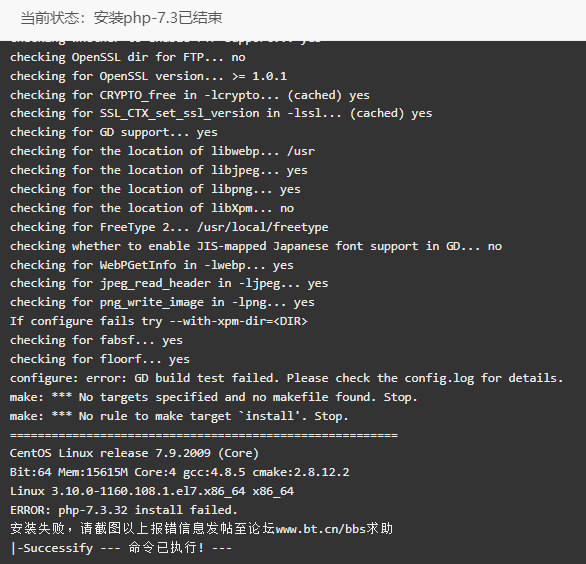Image resolution: width=586 pixels, height=564 pixels.
Task: Click the 安装失败 help message line
Action: tap(201, 529)
